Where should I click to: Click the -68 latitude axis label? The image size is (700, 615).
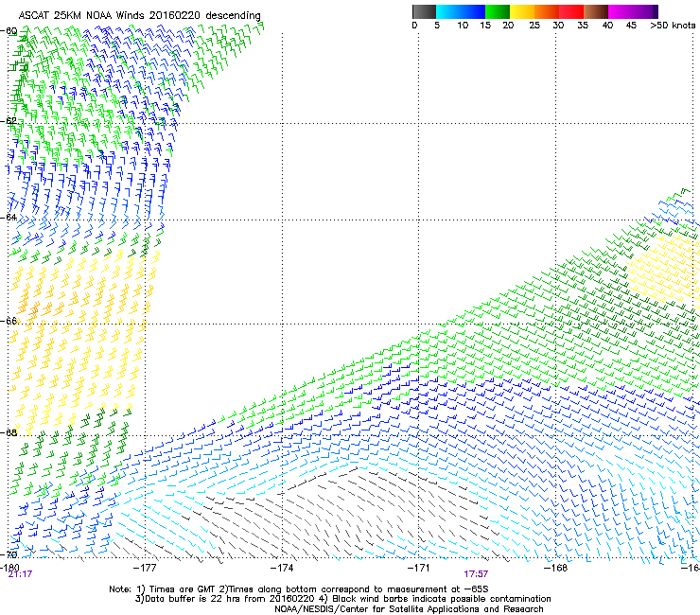(9, 432)
